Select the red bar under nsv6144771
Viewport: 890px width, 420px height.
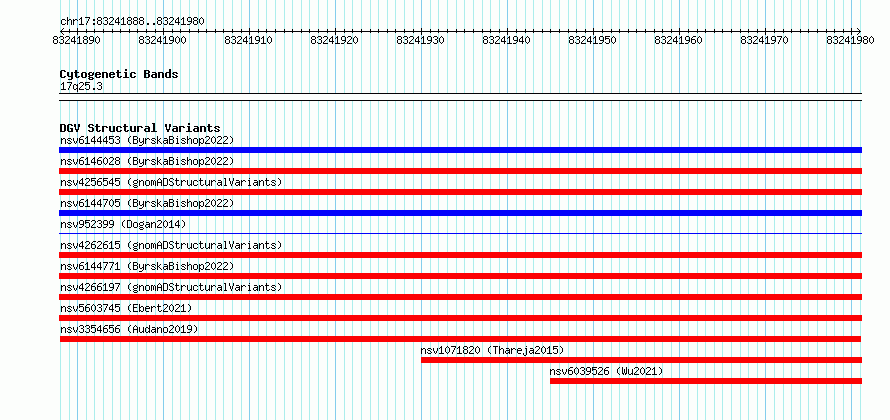click(460, 276)
